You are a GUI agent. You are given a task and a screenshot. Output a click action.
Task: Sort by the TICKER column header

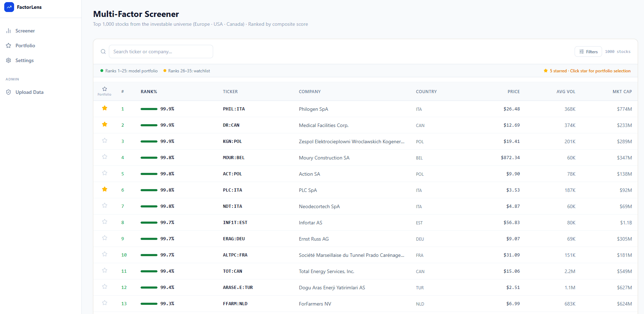pos(230,92)
